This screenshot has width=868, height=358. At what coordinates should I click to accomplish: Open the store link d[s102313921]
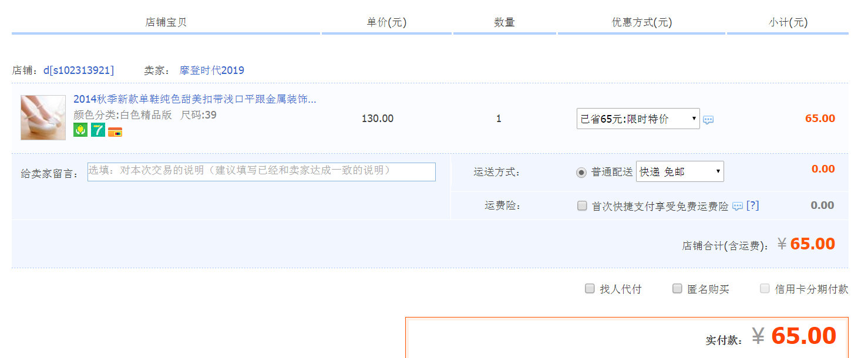(79, 70)
